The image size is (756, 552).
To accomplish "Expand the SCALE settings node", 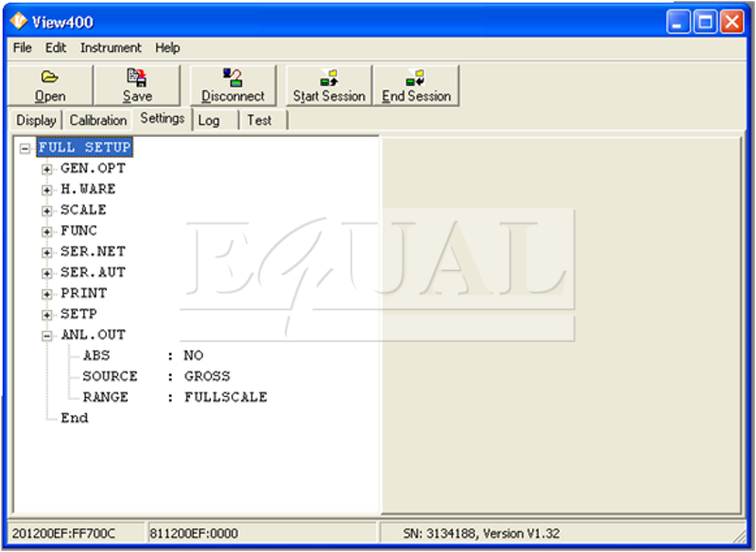I will [46, 210].
